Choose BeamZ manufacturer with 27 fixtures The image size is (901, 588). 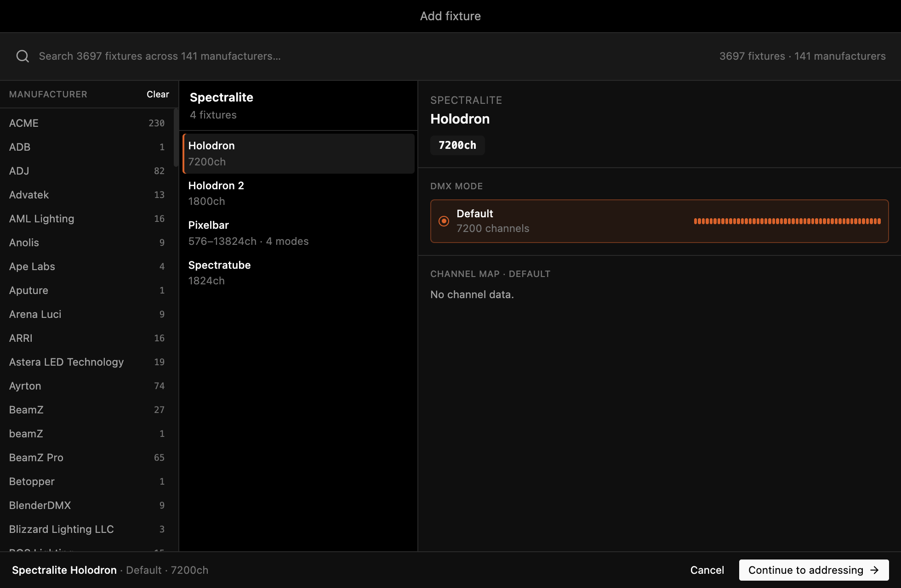[x=87, y=410]
